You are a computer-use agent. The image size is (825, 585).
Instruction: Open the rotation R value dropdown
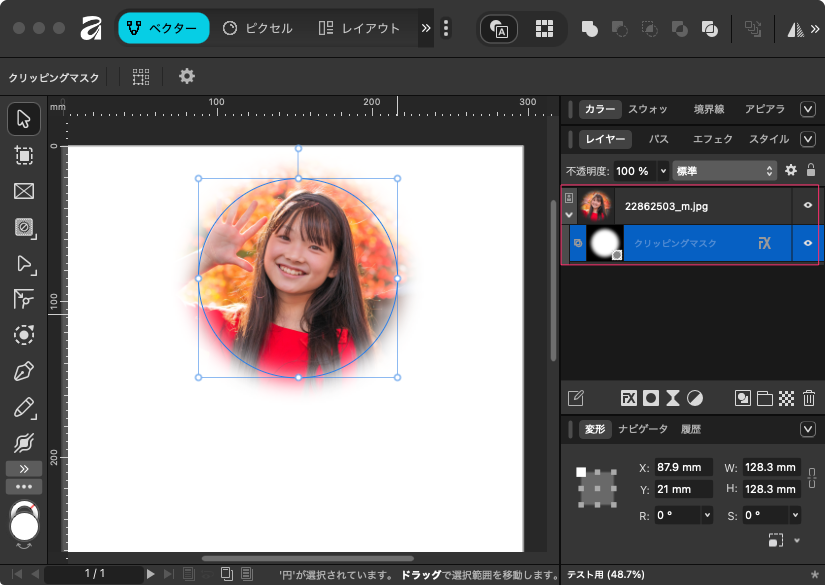(x=708, y=515)
